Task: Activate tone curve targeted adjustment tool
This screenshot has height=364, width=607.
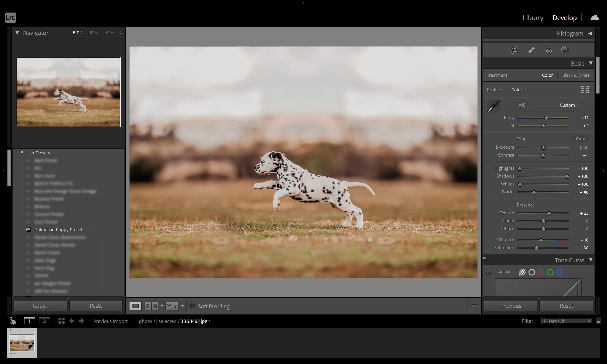Action: click(488, 273)
